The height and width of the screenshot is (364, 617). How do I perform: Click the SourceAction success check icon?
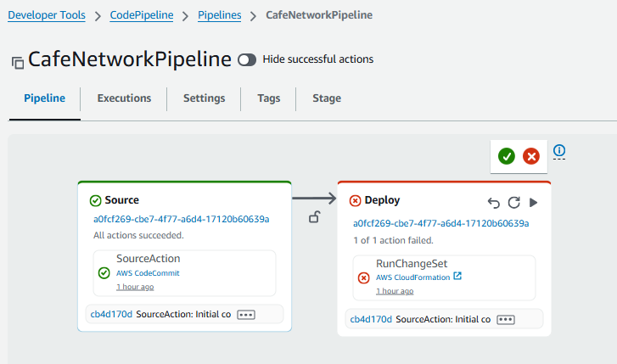(x=104, y=272)
